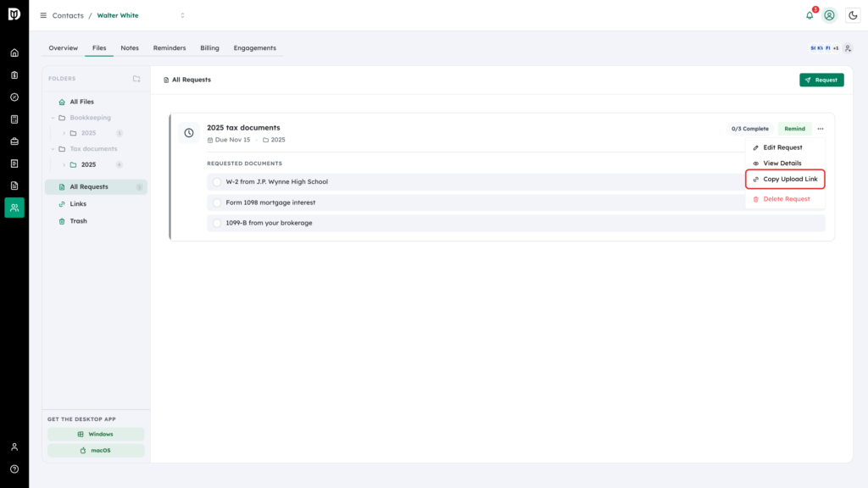Viewport: 868px width, 488px height.
Task: Open the contact switcher next to Walter White
Action: [183, 15]
